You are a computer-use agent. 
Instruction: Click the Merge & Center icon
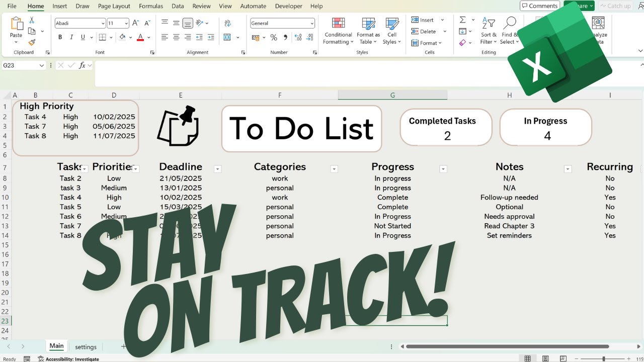(x=227, y=37)
